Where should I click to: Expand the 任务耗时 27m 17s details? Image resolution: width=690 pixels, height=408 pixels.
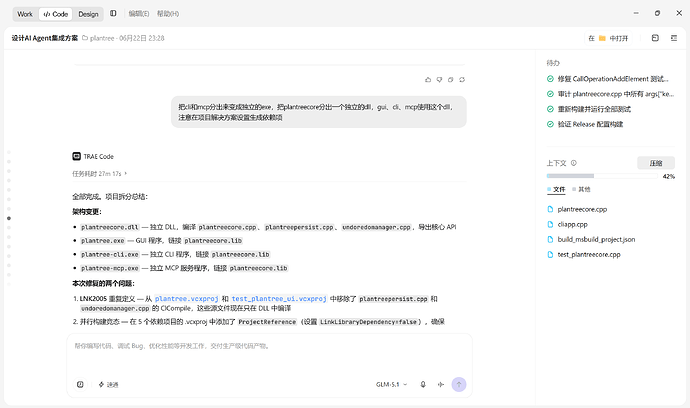pos(99,174)
